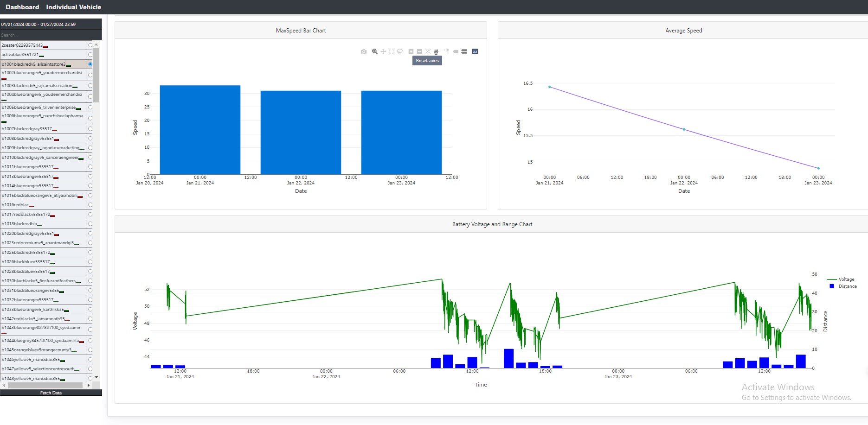Enable compare data on hover icon
The width and height of the screenshot is (868, 425).
click(464, 51)
